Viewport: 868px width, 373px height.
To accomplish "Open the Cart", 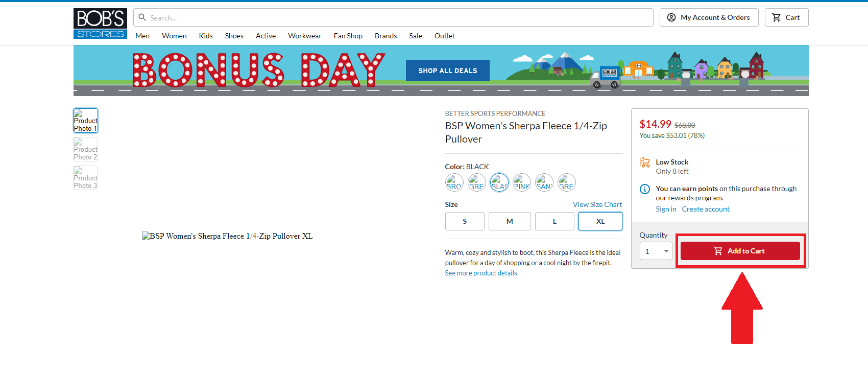I will click(x=786, y=17).
